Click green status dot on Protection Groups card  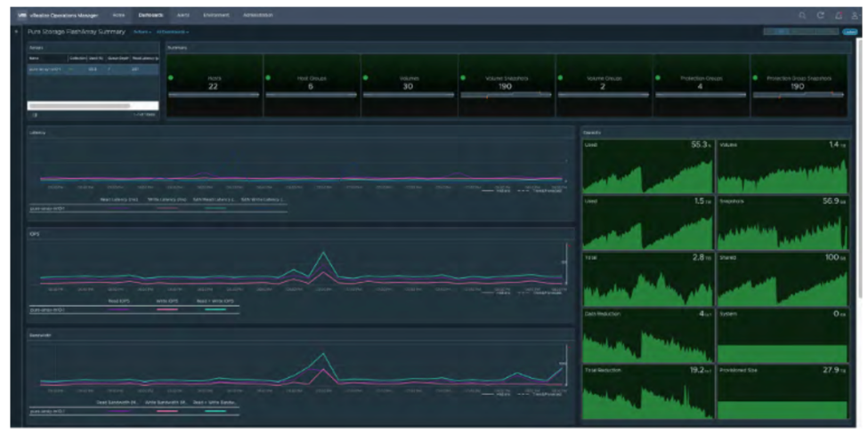point(658,78)
